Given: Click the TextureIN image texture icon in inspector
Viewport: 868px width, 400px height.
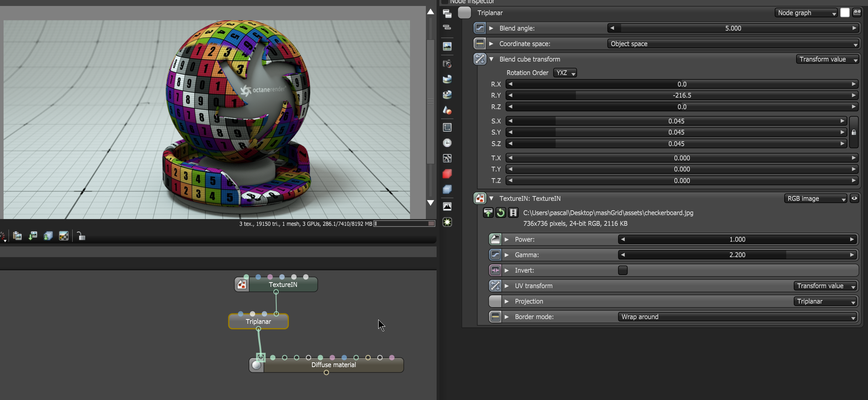Looking at the screenshot, I should tap(480, 198).
